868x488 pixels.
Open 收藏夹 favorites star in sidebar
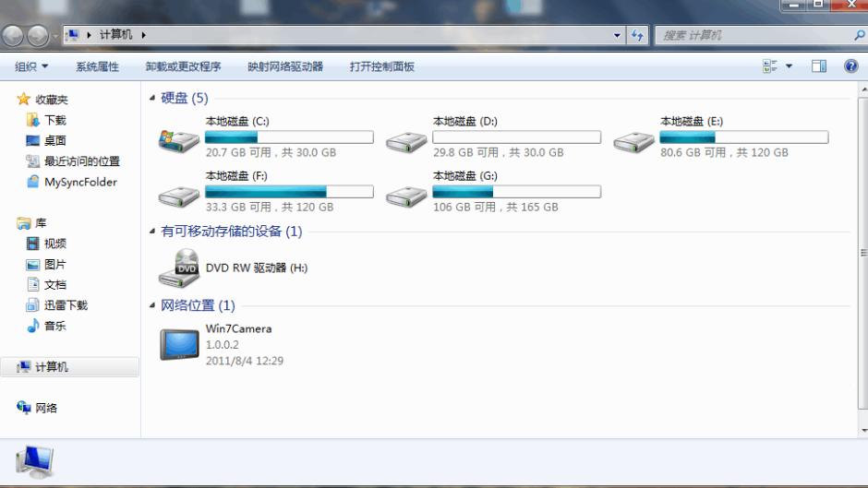point(23,99)
